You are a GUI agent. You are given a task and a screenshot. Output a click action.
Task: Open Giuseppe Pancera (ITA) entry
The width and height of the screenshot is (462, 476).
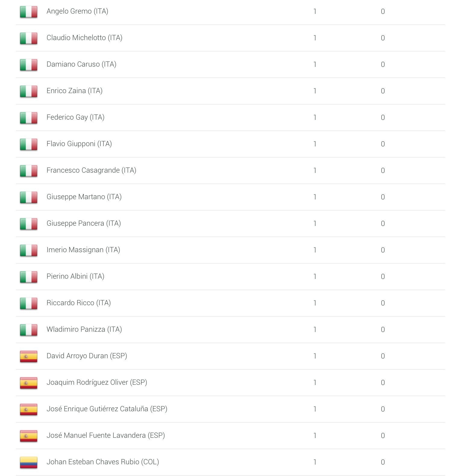click(83, 223)
